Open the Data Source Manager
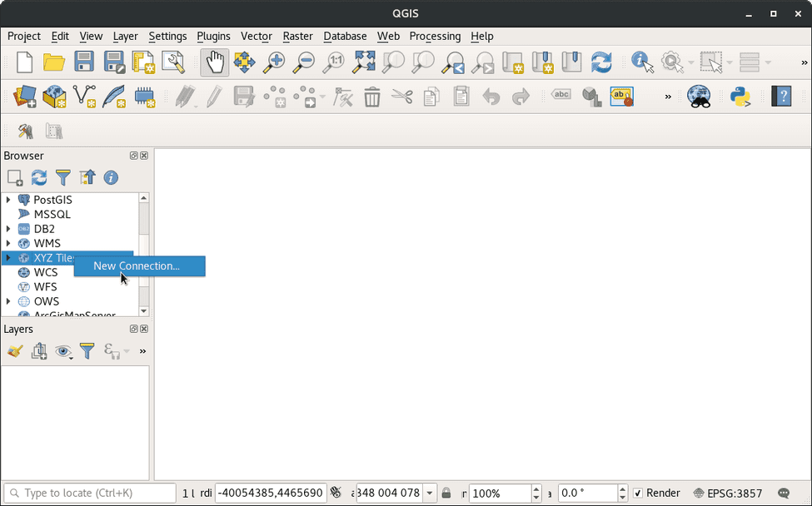812x506 pixels. coord(24,97)
